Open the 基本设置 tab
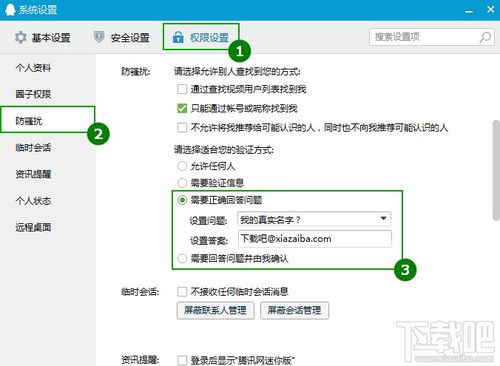500x366 pixels. pos(43,38)
